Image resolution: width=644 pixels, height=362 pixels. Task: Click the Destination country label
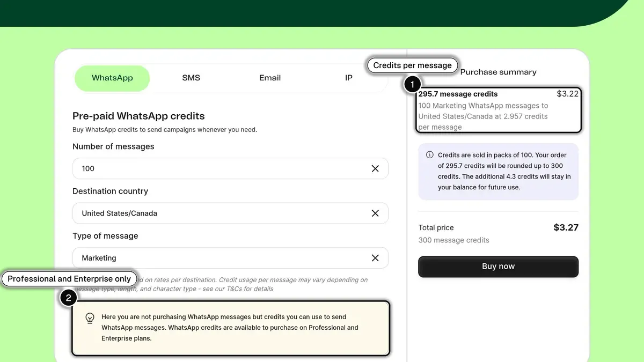click(110, 191)
